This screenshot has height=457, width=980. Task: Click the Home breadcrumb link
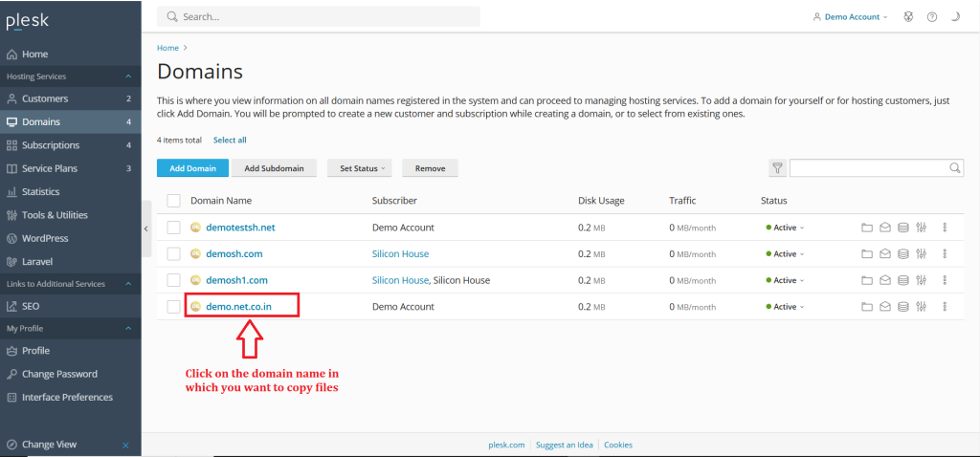click(167, 48)
